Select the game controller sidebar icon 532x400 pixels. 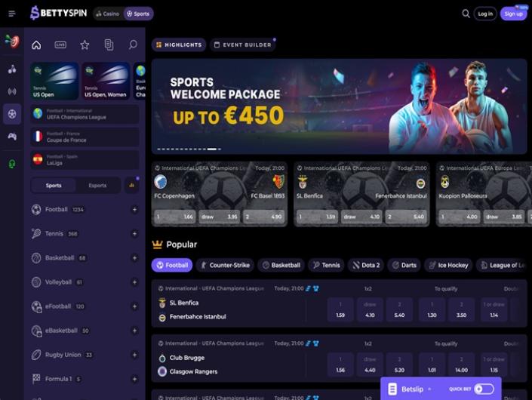[x=12, y=137]
